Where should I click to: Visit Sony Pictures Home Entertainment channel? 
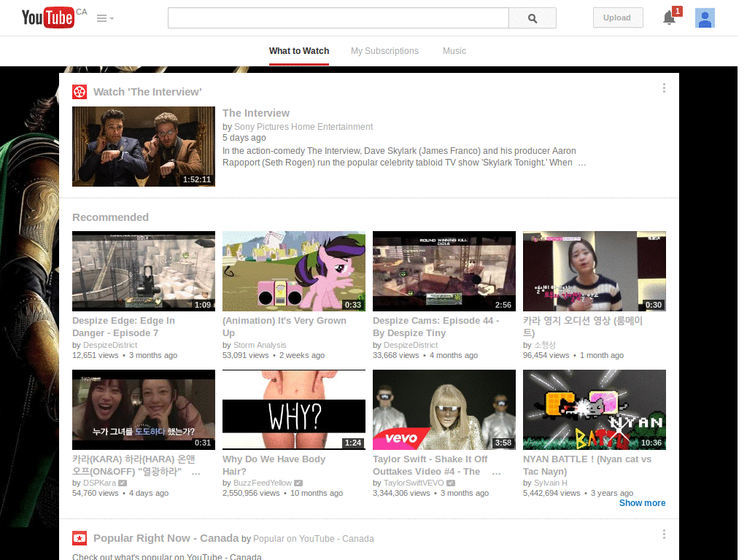coord(303,127)
